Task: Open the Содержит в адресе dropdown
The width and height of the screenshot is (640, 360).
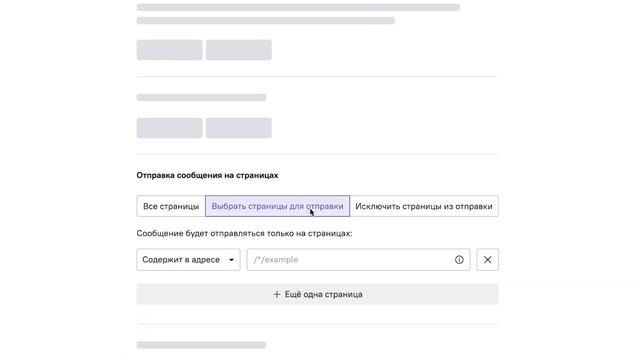Action: [188, 260]
